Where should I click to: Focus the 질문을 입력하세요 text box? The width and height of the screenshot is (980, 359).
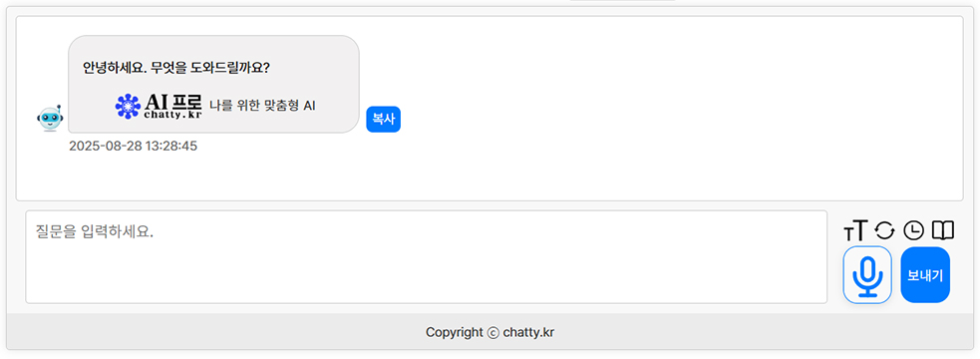(427, 257)
